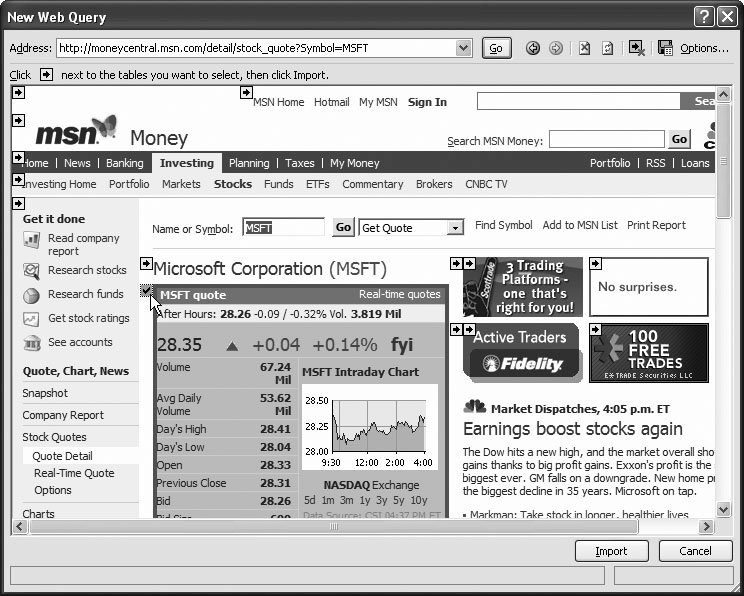Open Snapshot in the left sidebar

coord(45,393)
